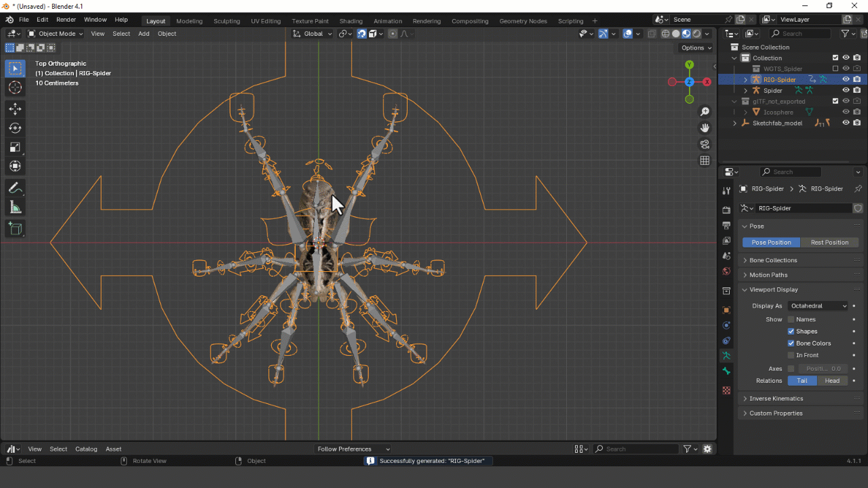The width and height of the screenshot is (868, 488).
Task: Enable the Names checkbox
Action: coord(791,319)
